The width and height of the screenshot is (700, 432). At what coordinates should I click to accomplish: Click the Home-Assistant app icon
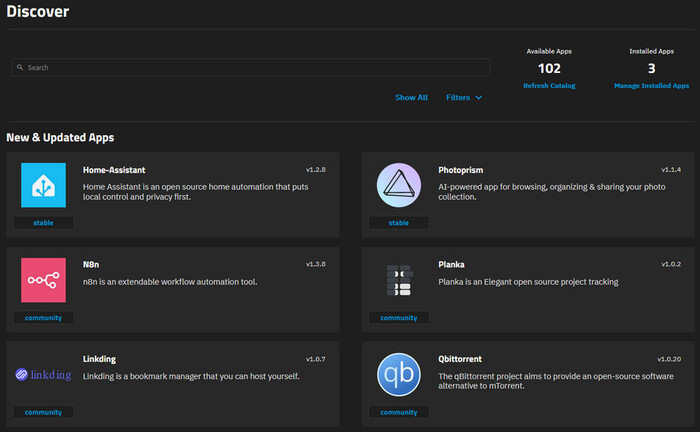[x=43, y=185]
